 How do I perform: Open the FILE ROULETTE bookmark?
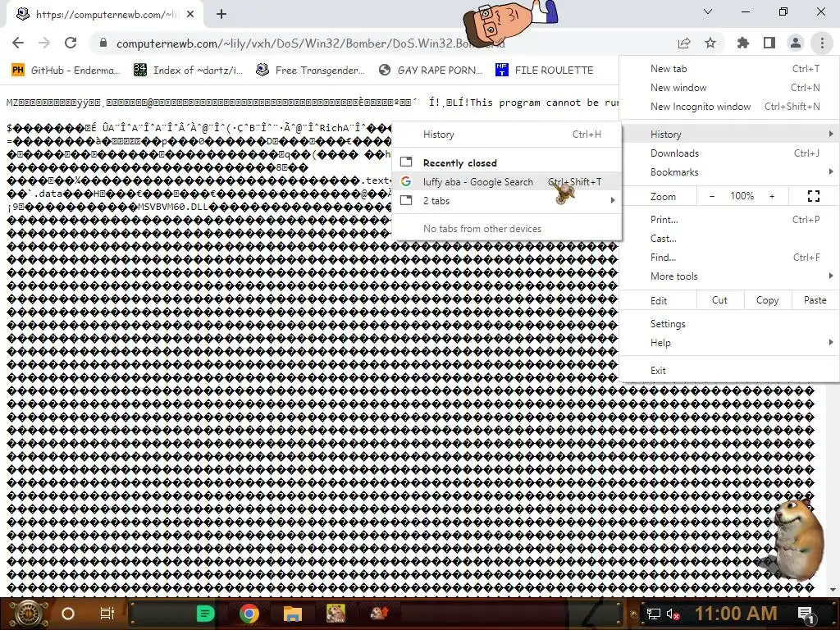point(544,71)
